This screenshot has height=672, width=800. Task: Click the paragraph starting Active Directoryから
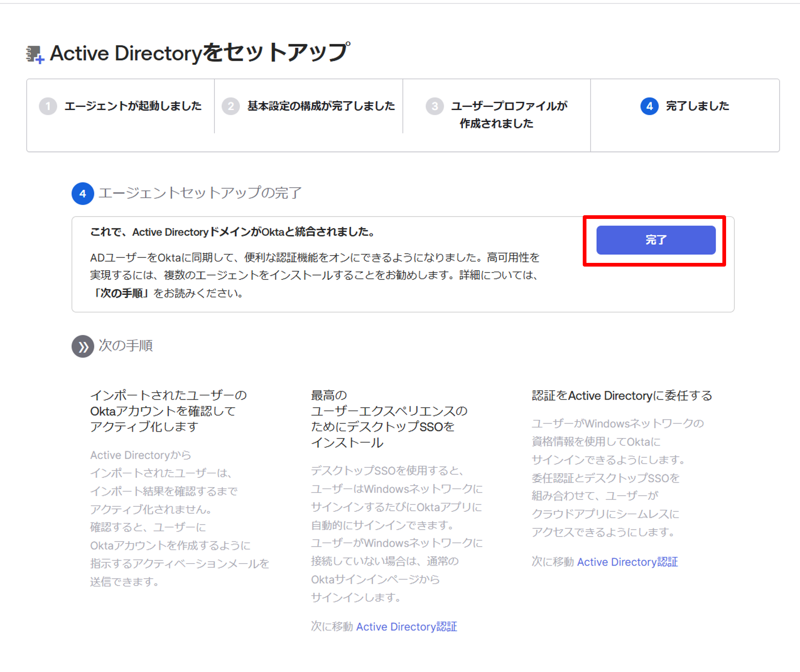179,518
